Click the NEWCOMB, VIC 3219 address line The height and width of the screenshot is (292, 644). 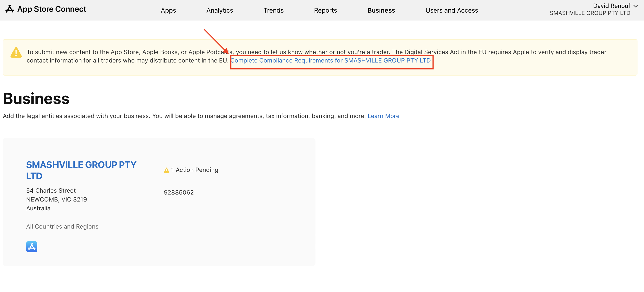click(x=56, y=199)
